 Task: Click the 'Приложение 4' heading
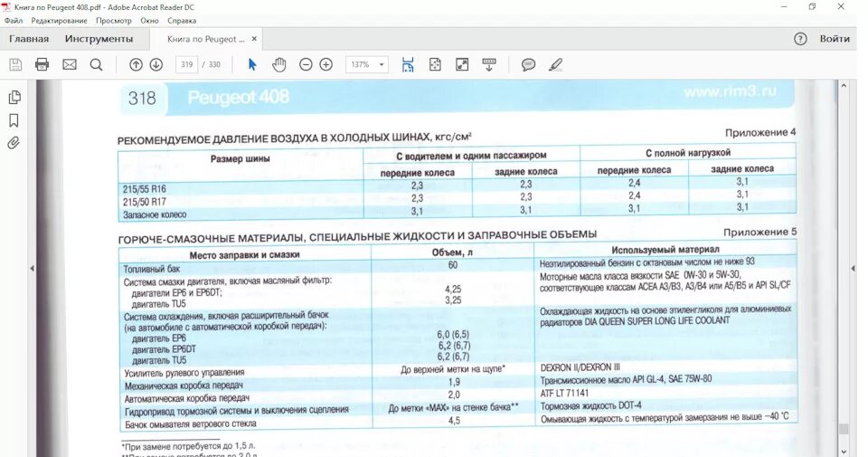tap(760, 132)
